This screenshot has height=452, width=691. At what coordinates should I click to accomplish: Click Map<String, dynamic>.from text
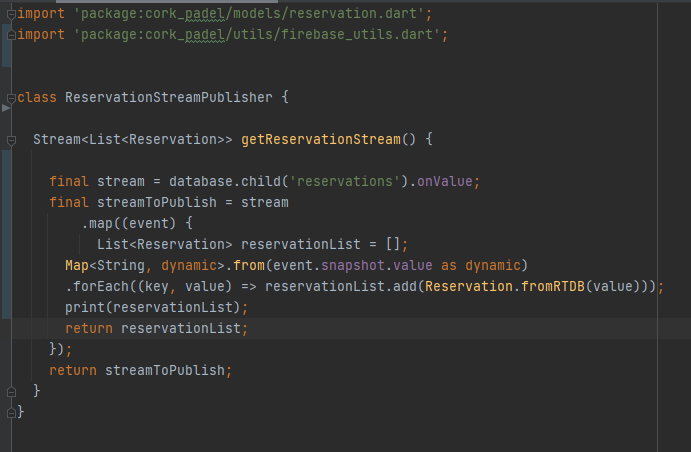pos(165,265)
